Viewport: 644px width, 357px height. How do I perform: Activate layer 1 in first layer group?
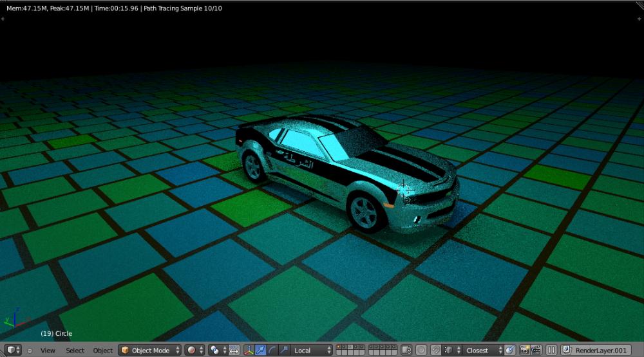[339, 347]
